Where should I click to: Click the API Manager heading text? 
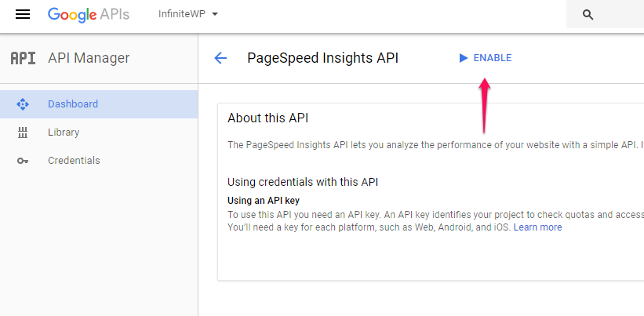tap(89, 58)
